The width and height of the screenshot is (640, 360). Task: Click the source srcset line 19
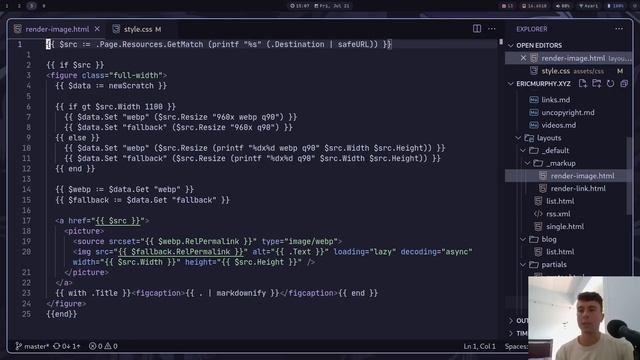(x=207, y=241)
